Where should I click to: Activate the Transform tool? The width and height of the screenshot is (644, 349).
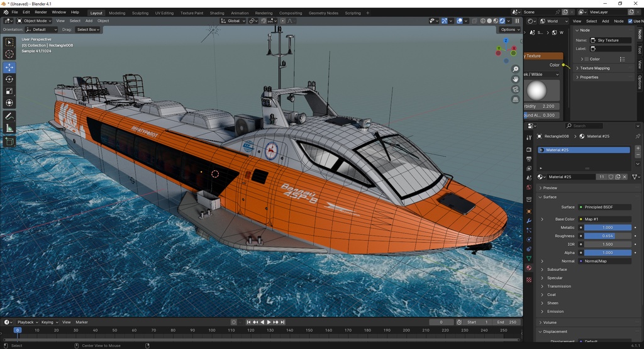[x=9, y=103]
